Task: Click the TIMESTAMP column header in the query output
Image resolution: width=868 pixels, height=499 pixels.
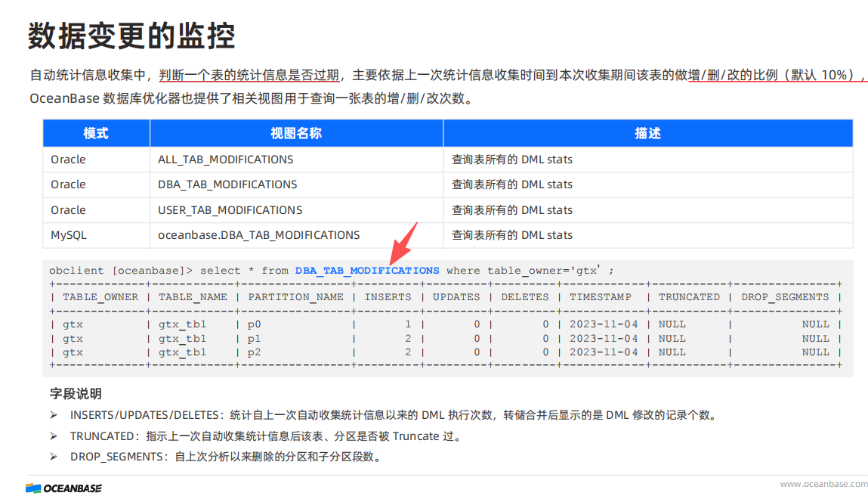Action: [x=600, y=297]
